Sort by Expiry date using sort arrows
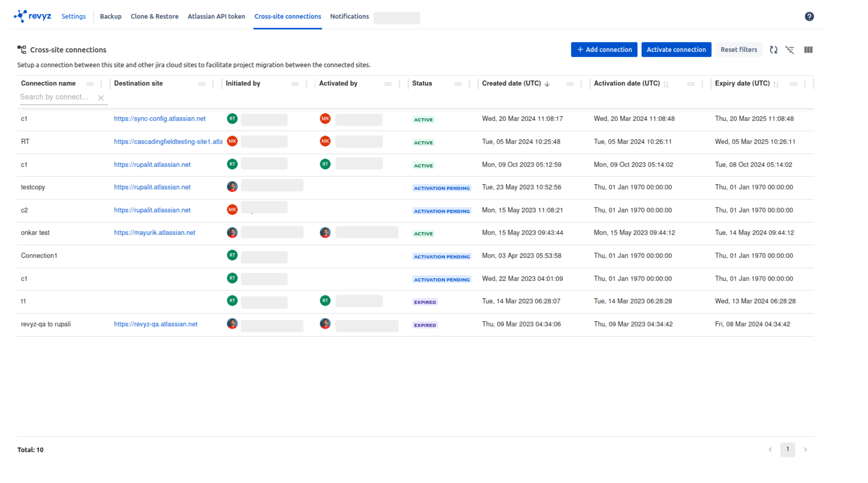 [x=776, y=84]
